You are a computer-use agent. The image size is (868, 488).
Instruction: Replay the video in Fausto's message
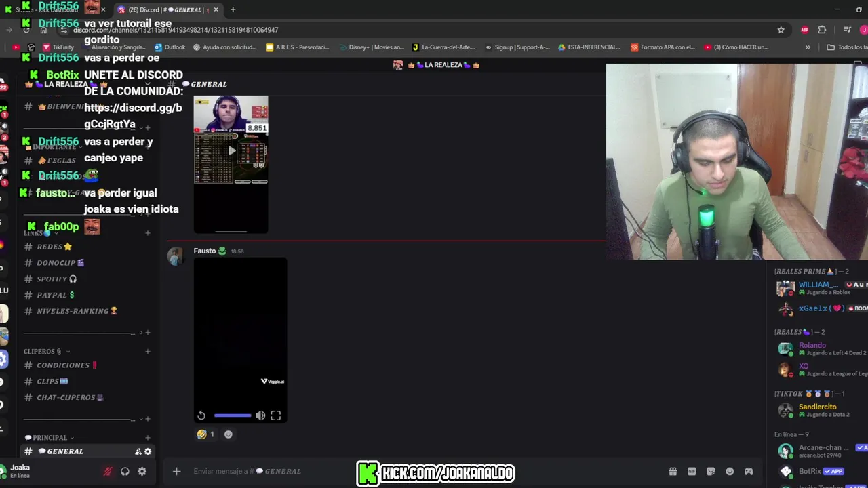[201, 415]
